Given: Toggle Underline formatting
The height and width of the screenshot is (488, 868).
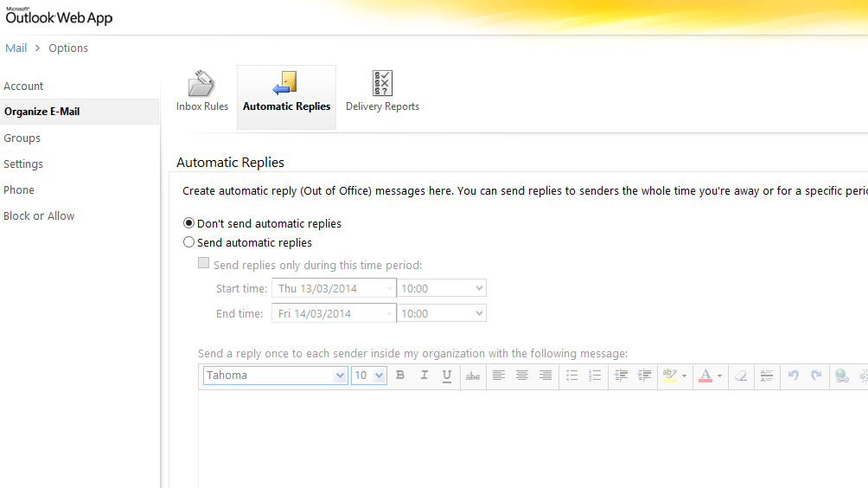Looking at the screenshot, I should 447,376.
